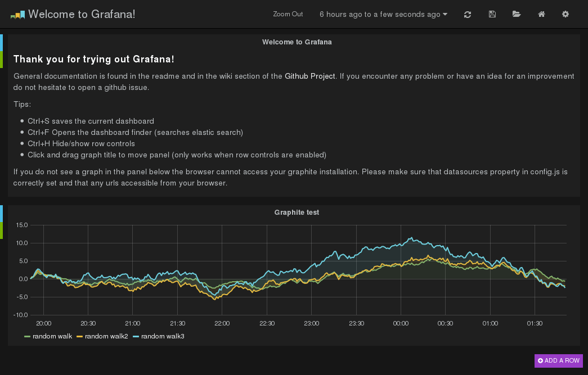Click the ADD A ROW button
The width and height of the screenshot is (588, 375).
tap(558, 360)
